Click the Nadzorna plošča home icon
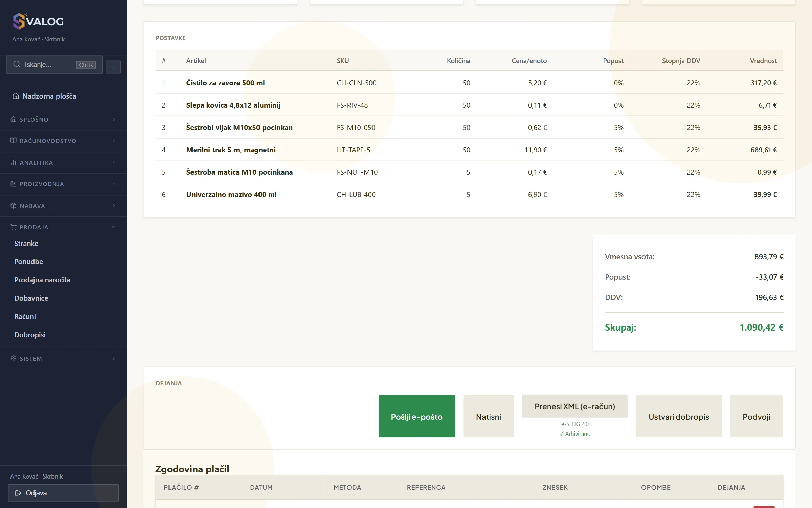Screen dimensions: 812x508 coord(16,96)
